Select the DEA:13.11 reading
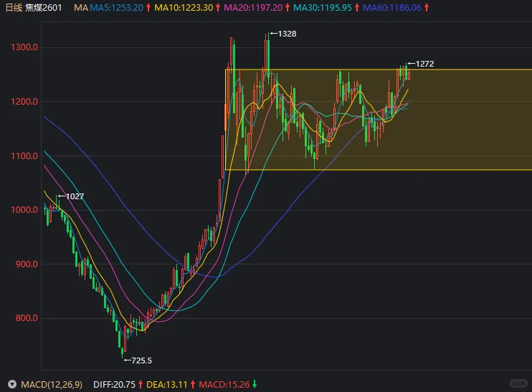Image resolution: width=532 pixels, height=392 pixels. pyautogui.click(x=166, y=385)
